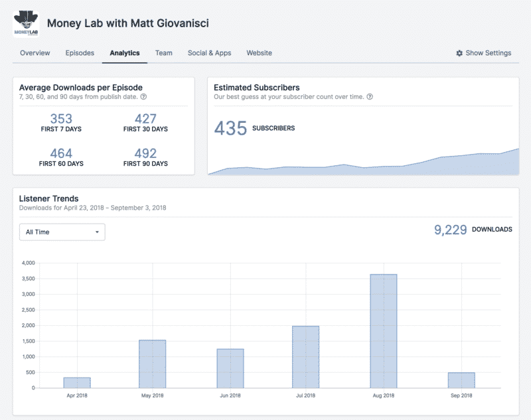The image size is (531, 420).
Task: Select the Jun 2018 downloads bar
Action: pos(230,368)
